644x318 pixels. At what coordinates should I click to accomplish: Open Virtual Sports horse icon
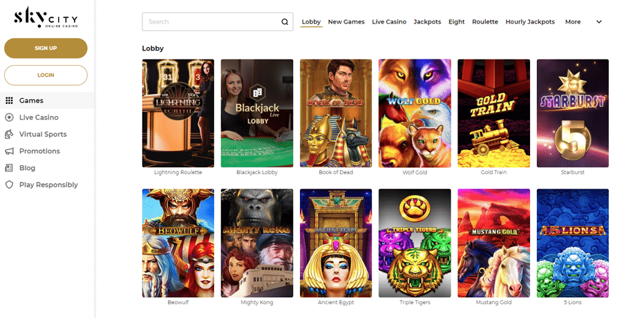click(9, 134)
